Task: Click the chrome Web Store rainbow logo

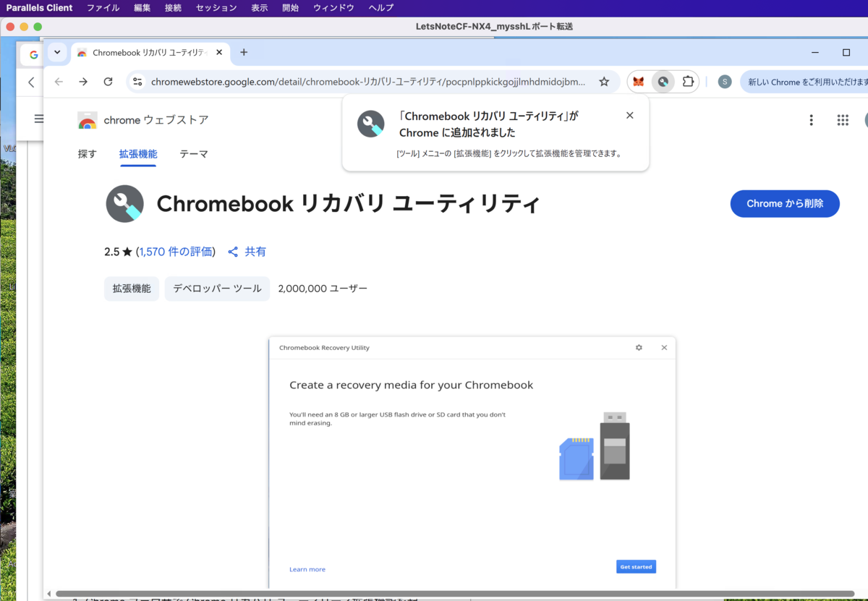Action: (x=88, y=121)
